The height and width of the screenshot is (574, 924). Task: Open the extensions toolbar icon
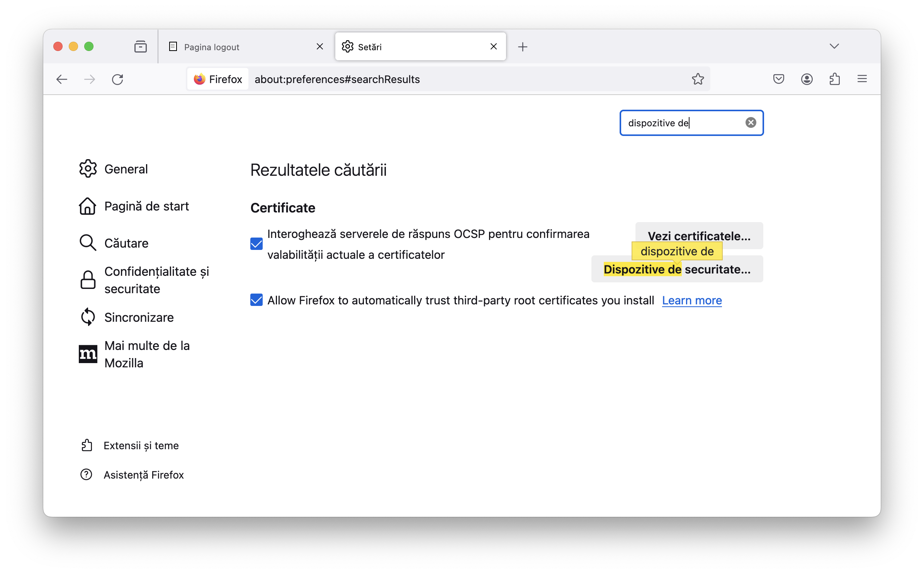point(834,79)
